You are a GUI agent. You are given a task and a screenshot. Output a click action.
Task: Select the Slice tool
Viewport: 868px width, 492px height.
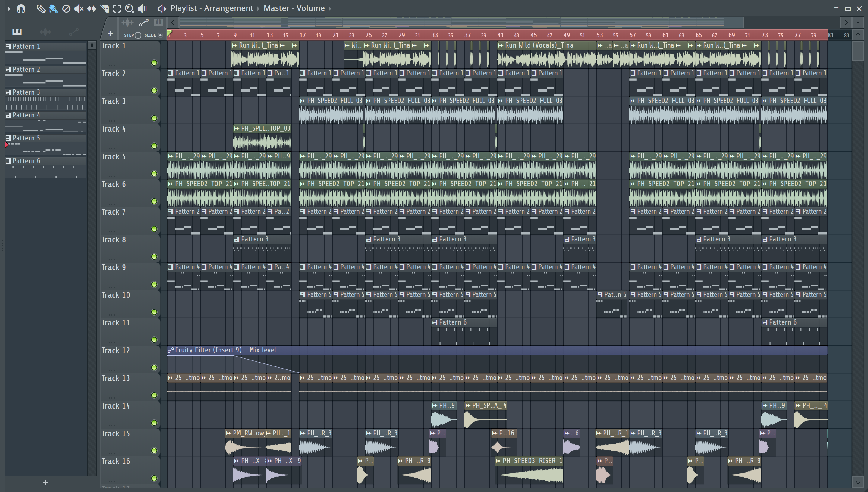(x=105, y=8)
